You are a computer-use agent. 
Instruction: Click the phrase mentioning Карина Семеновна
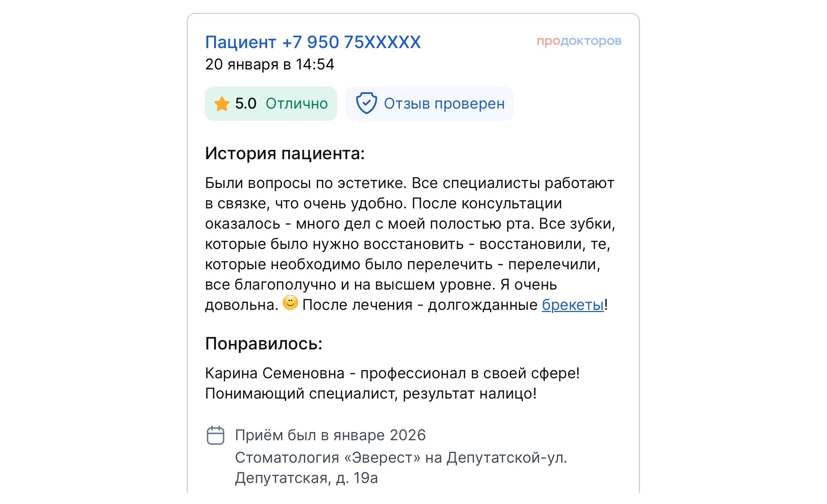click(x=275, y=373)
